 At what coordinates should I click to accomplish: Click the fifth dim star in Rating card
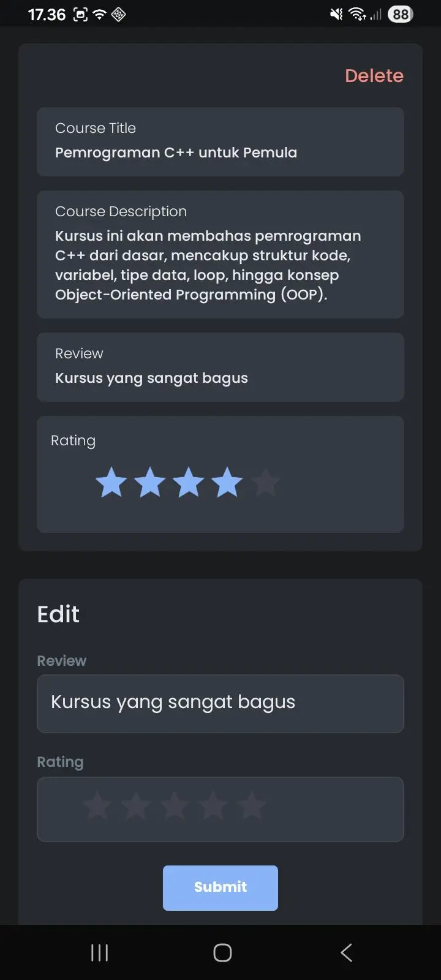click(x=266, y=482)
